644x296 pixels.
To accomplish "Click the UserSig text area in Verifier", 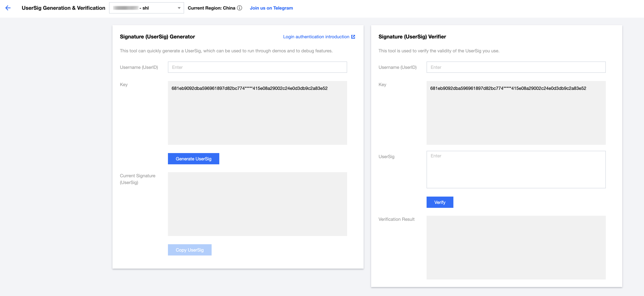I will (516, 169).
